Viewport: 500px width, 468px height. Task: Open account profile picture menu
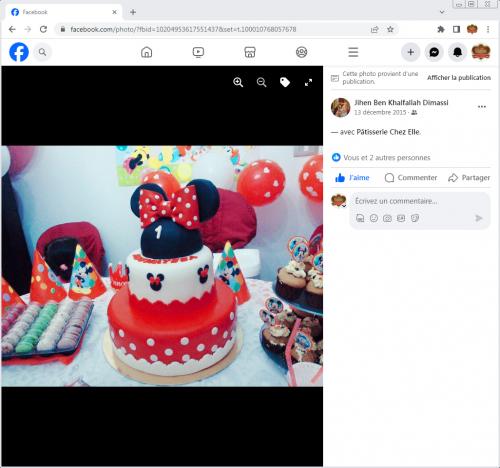pos(481,52)
